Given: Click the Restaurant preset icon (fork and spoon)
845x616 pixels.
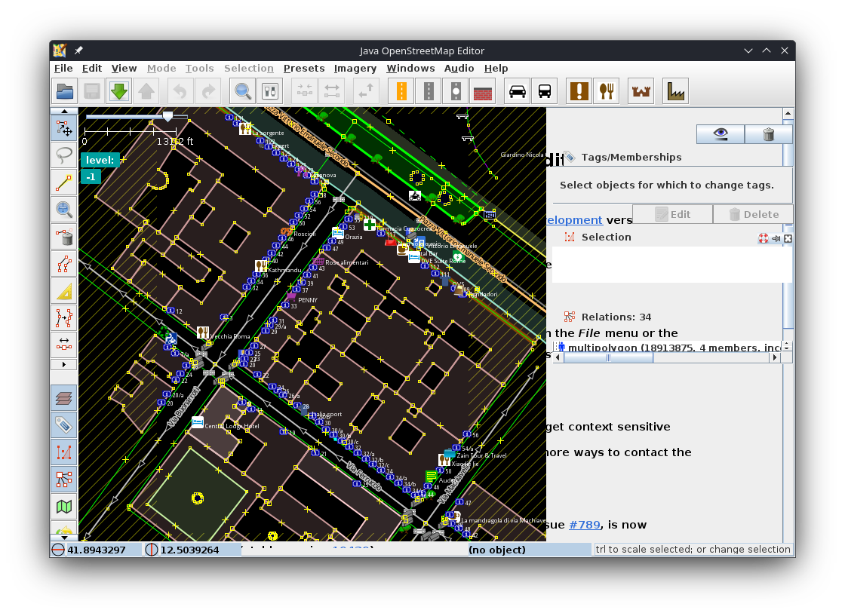Looking at the screenshot, I should 606,91.
